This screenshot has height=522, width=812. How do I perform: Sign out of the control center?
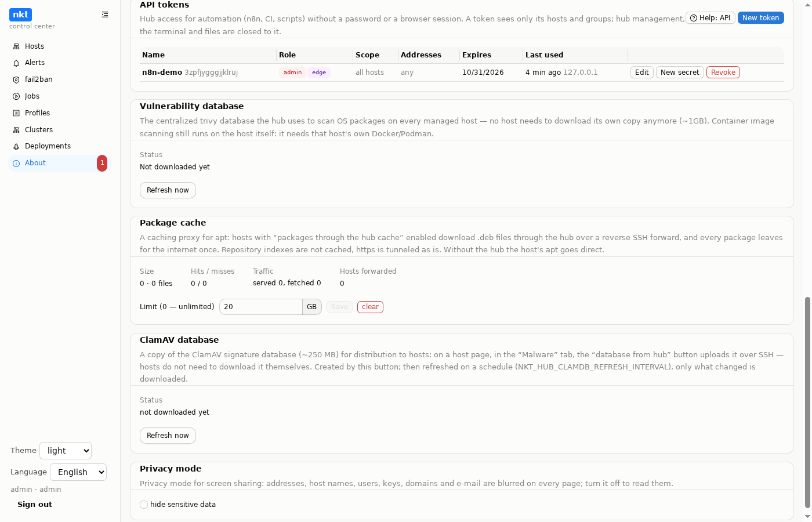click(x=35, y=505)
